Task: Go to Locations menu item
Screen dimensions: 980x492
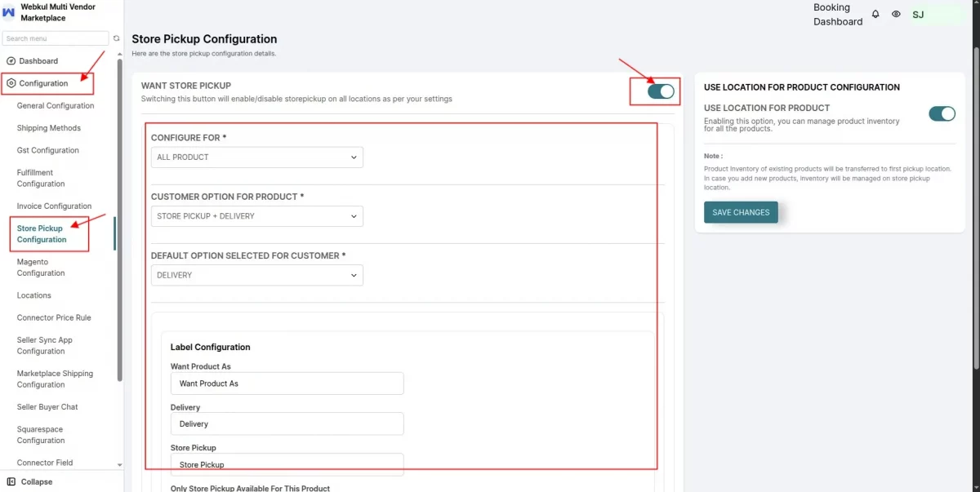Action: 34,295
